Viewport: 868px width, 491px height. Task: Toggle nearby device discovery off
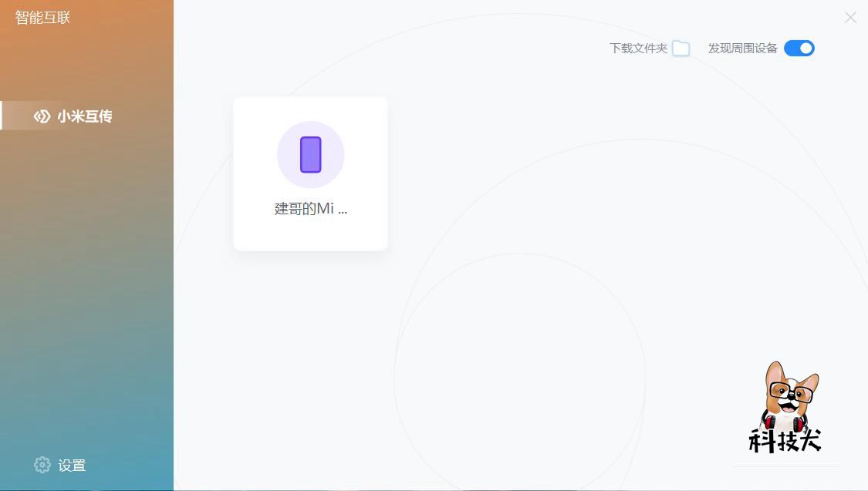[x=799, y=48]
